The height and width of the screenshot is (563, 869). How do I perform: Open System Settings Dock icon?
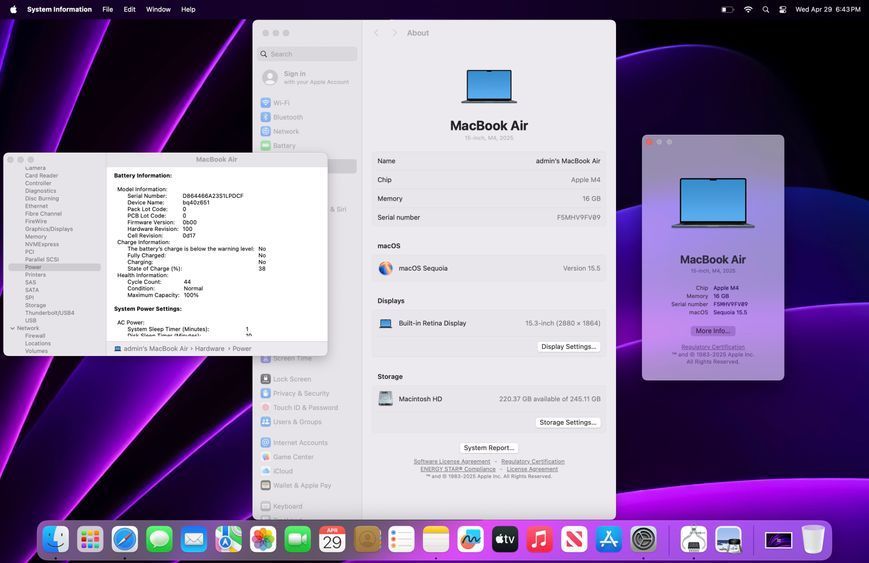tap(643, 539)
